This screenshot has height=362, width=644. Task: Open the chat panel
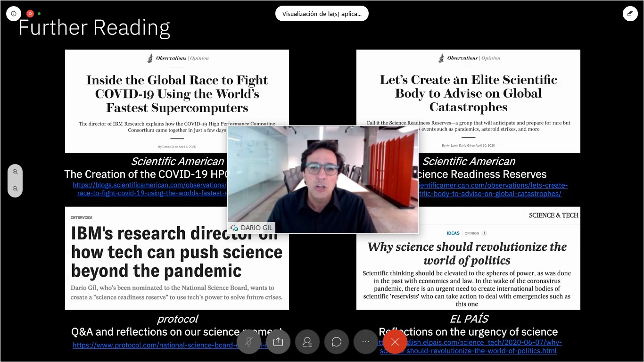(337, 342)
